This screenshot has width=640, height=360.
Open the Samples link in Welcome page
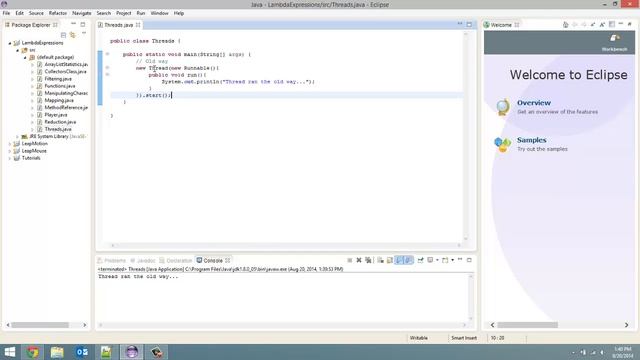click(531, 140)
